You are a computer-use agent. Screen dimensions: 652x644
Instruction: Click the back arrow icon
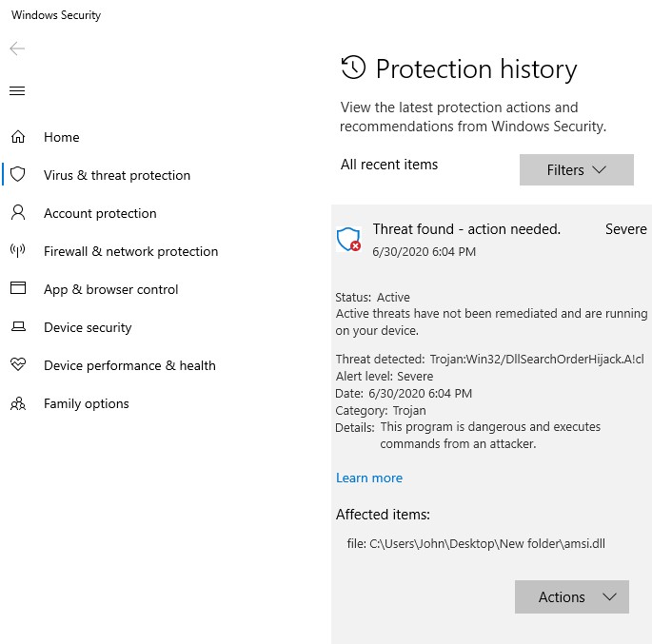17,49
